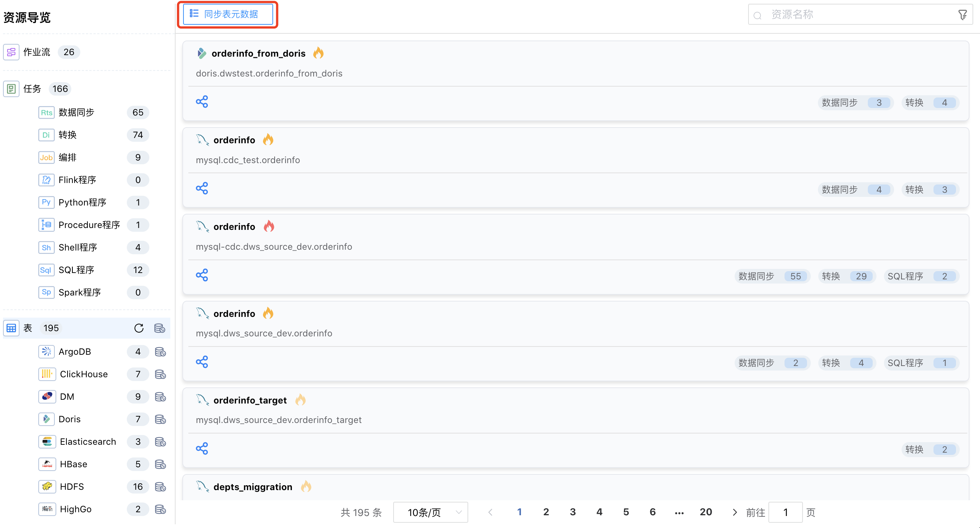Open lineage icon for orderinfo_target card
Screen dimensions: 980x528
point(201,448)
